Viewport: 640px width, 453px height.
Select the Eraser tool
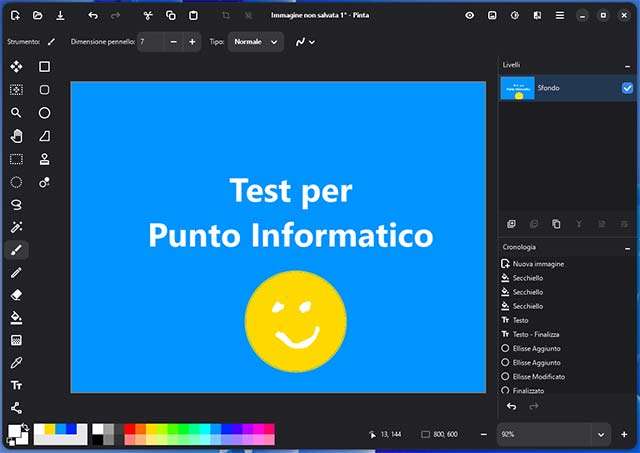coord(16,295)
